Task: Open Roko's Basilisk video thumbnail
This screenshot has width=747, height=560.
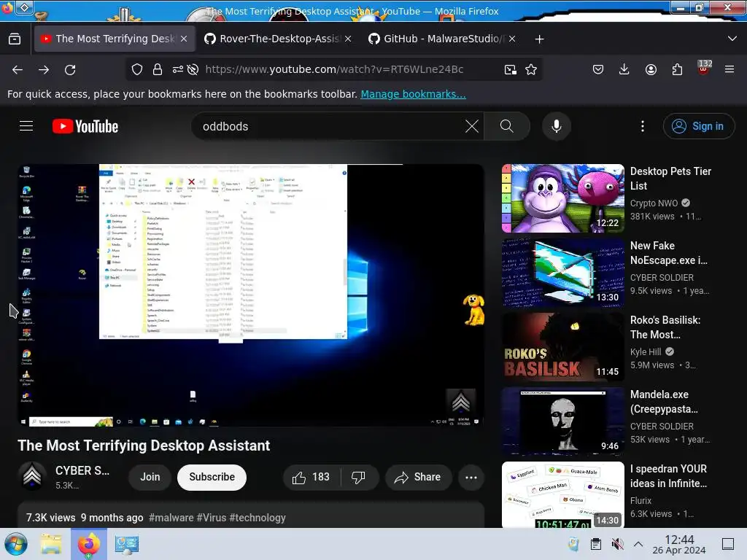Action: click(562, 347)
